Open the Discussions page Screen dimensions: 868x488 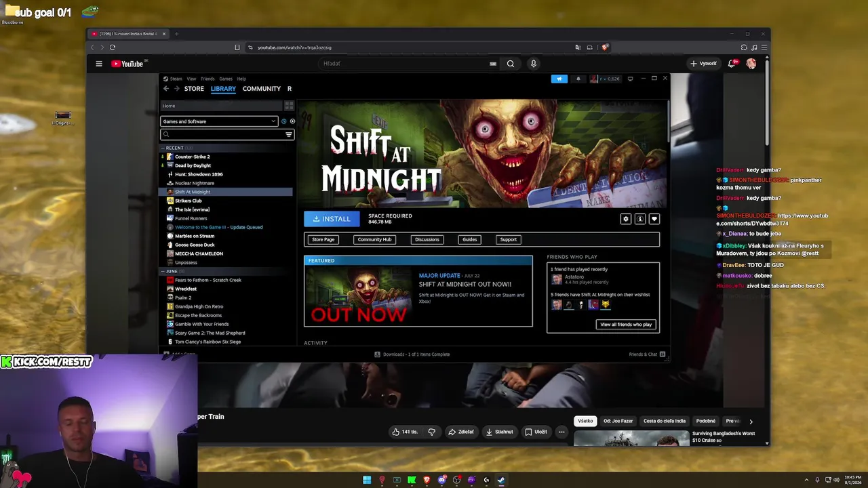pyautogui.click(x=427, y=239)
